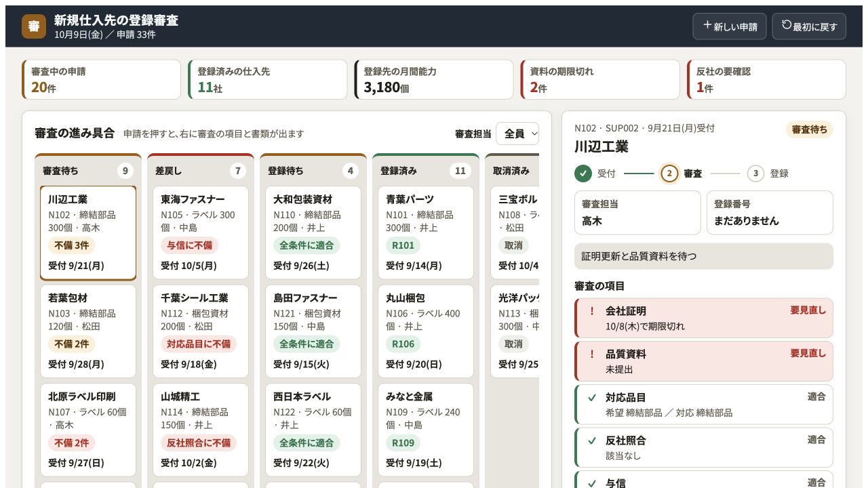The width and height of the screenshot is (868, 488).
Task: Click the warning icon beside 会社証明
Action: pyautogui.click(x=592, y=310)
